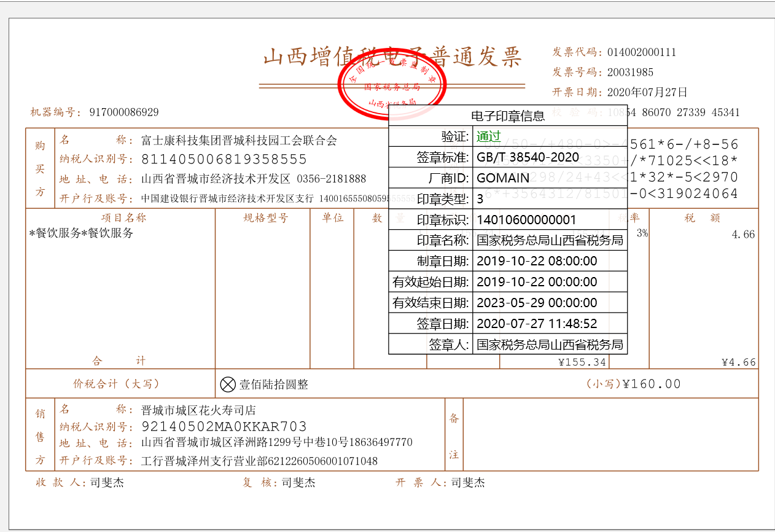Select the tax amount 4.66 in item row
Screen dimensions: 775x532
[744, 235]
